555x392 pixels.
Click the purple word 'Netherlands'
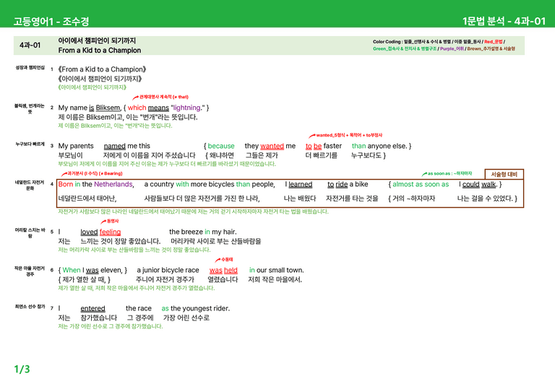[113, 184]
